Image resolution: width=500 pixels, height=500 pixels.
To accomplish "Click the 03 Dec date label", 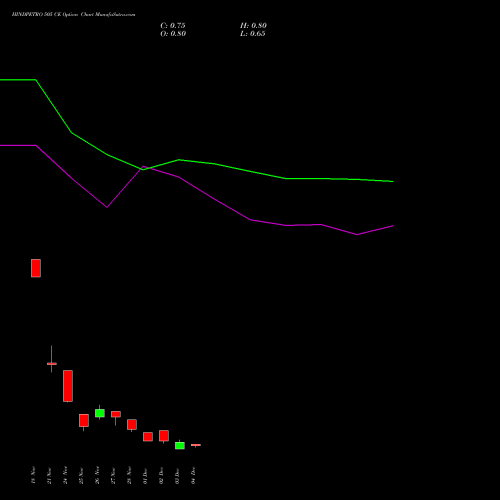I will [x=177, y=476].
